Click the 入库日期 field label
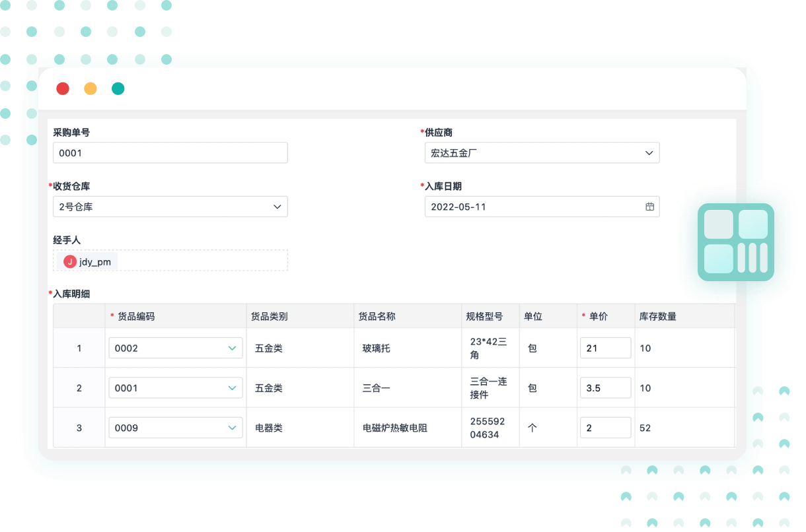 pyautogui.click(x=443, y=186)
